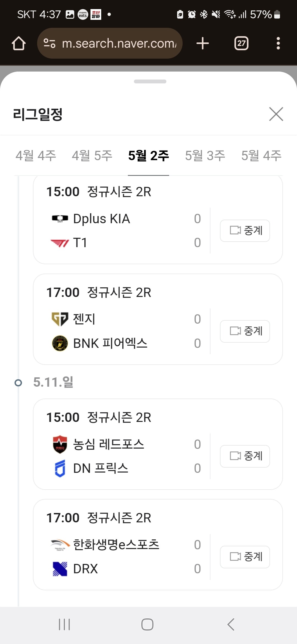Tap the DRX team logo

(x=60, y=569)
